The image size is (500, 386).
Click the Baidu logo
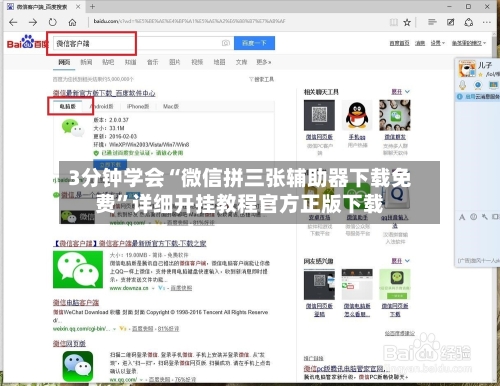(x=27, y=42)
